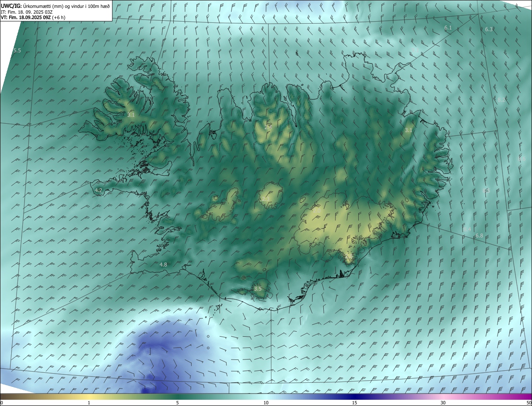
Task: Click the 6.3 value label
Action: coord(489,29)
